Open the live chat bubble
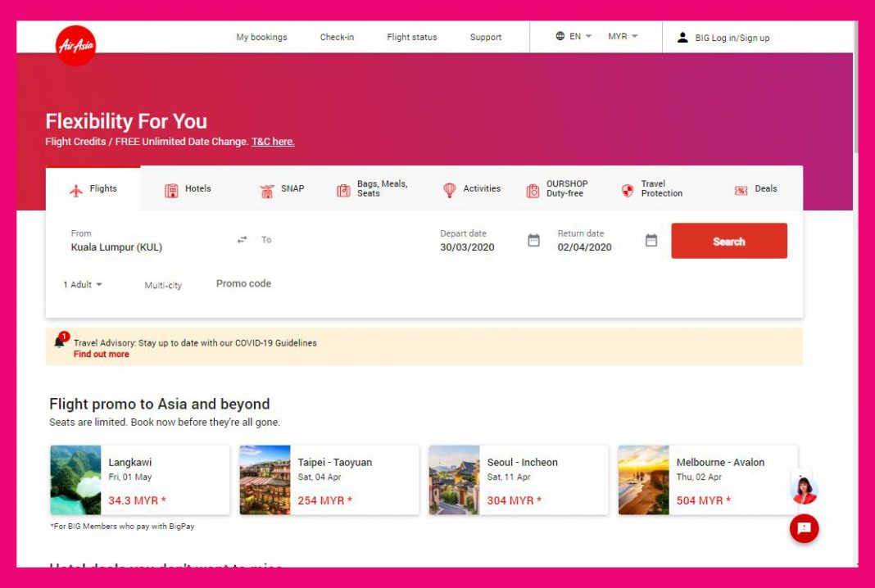This screenshot has height=588, width=875. click(x=804, y=529)
